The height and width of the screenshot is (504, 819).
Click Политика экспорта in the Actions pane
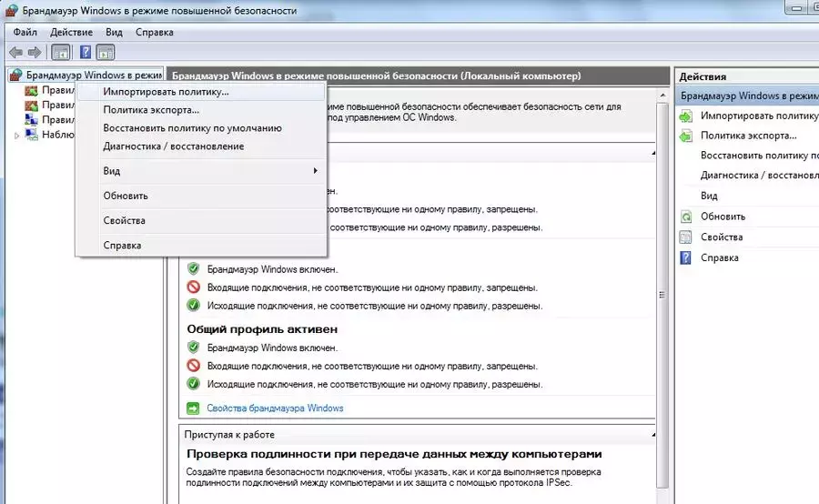749,136
